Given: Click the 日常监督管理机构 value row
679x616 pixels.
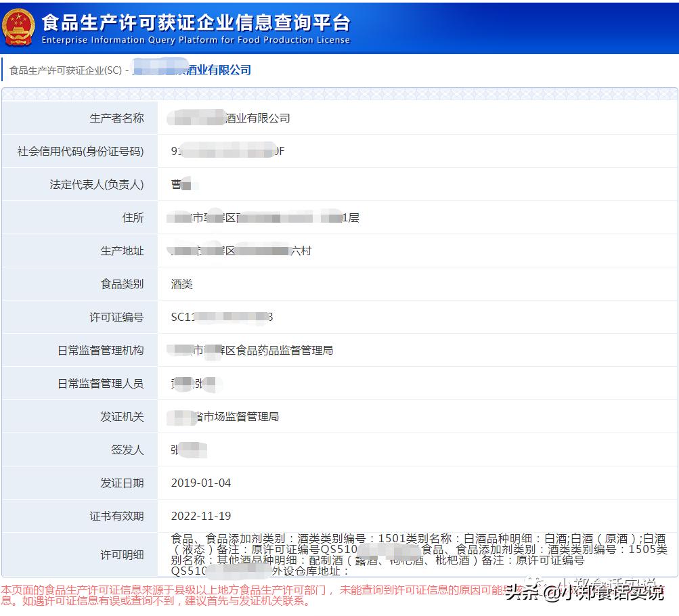Looking at the screenshot, I should (264, 350).
